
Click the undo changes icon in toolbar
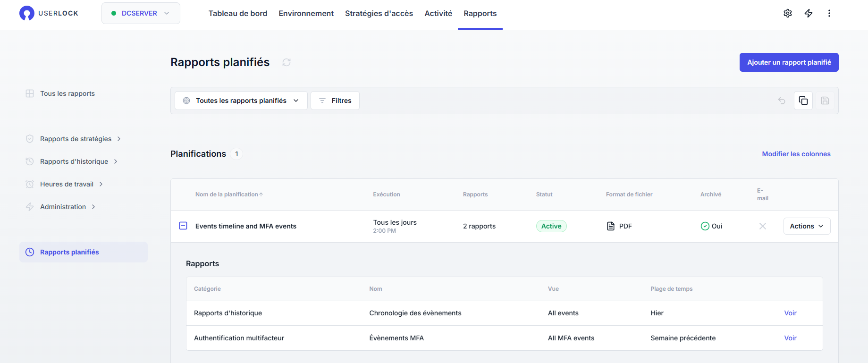point(782,101)
